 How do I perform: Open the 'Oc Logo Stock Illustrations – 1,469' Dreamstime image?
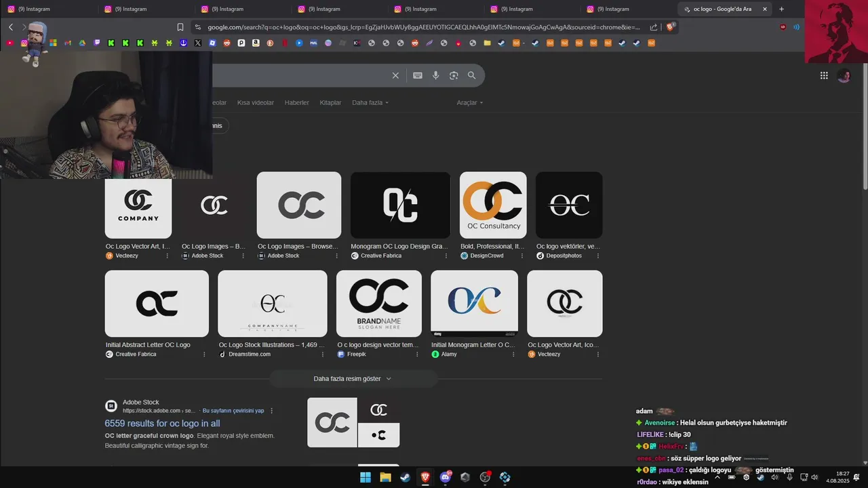272,304
